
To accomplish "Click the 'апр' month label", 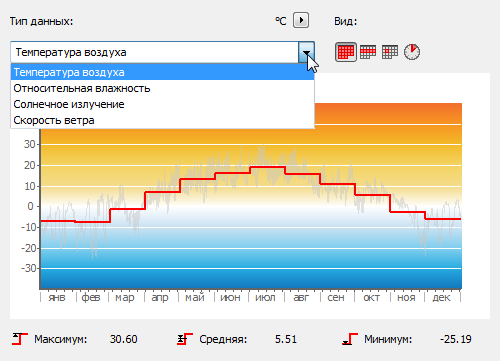I will tap(160, 297).
